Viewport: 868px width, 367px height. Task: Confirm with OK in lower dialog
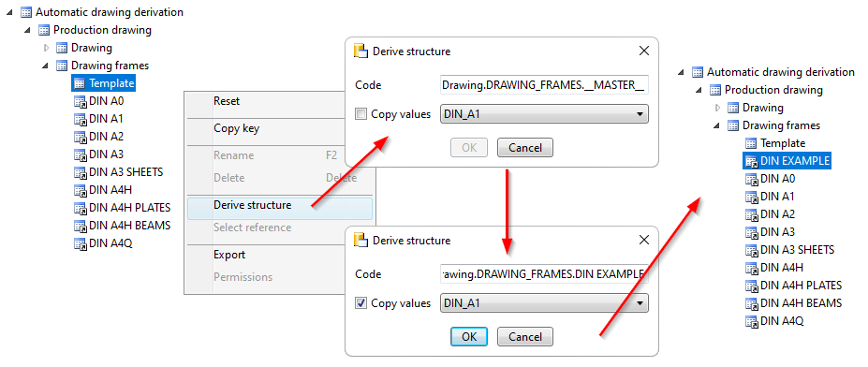click(x=469, y=336)
